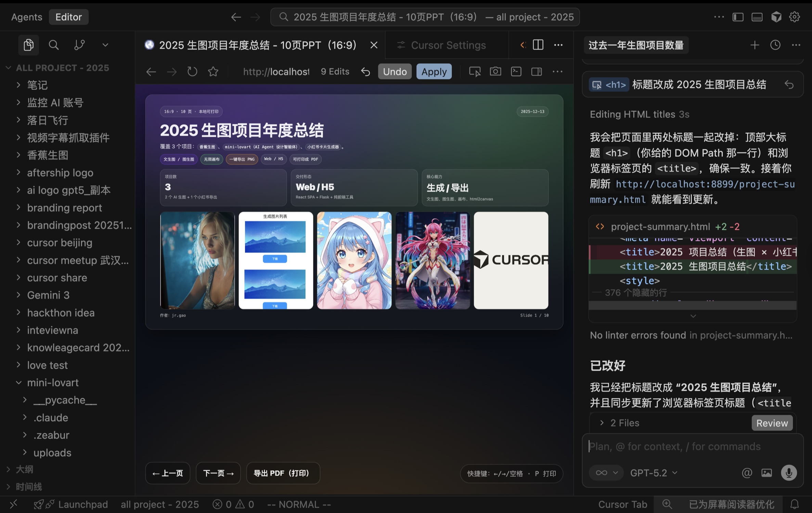Viewport: 812px width, 513px height.
Task: Click the browser screenshot camera icon
Action: tap(495, 71)
